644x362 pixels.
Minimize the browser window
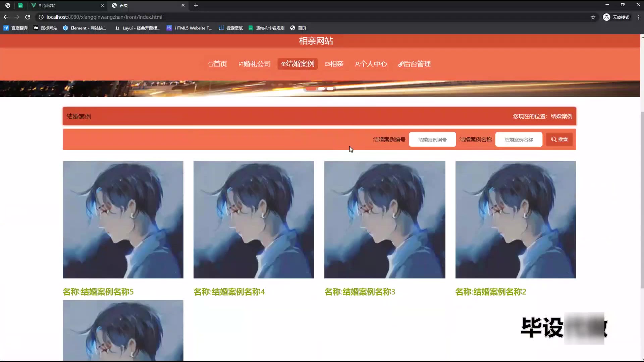pyautogui.click(x=607, y=5)
